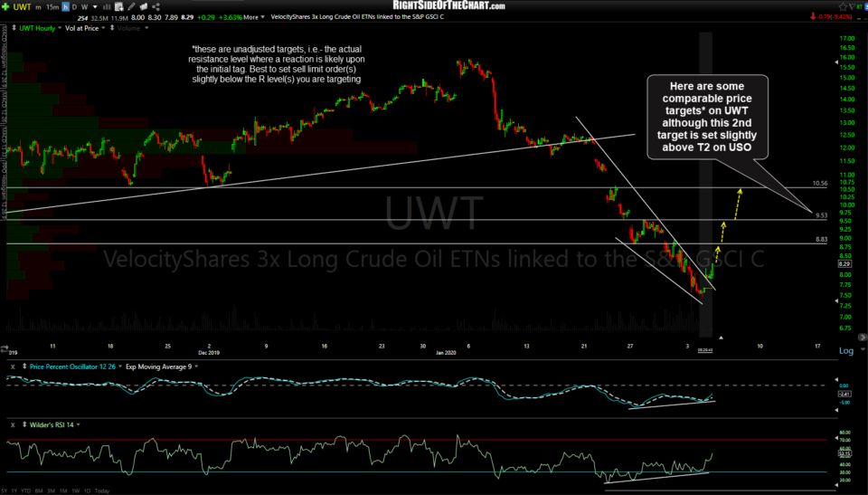Screen dimensions: 868x495
Task: Close the Price Percent Oscillator panel
Action: [x=13, y=366]
